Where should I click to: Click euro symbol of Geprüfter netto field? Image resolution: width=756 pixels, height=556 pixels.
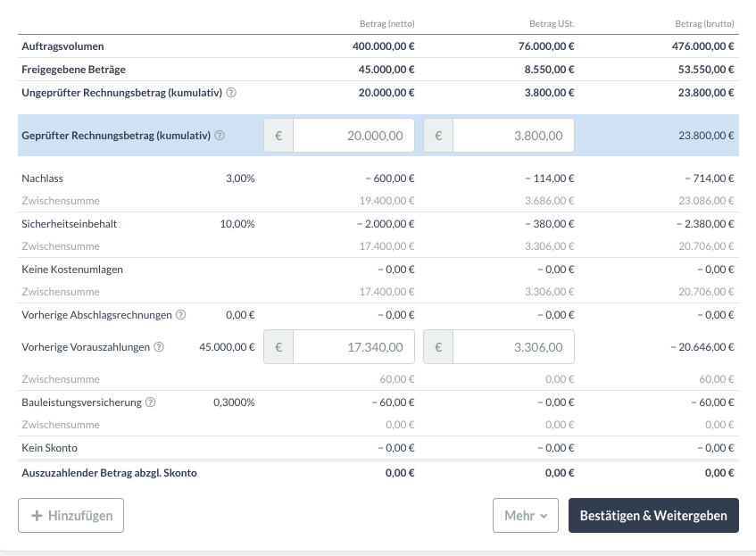278,136
